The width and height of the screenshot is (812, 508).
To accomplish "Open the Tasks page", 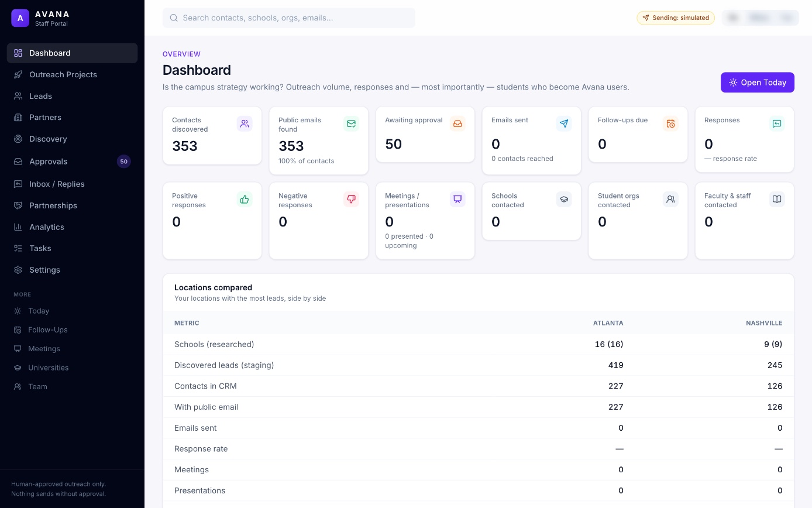I will pos(72,248).
